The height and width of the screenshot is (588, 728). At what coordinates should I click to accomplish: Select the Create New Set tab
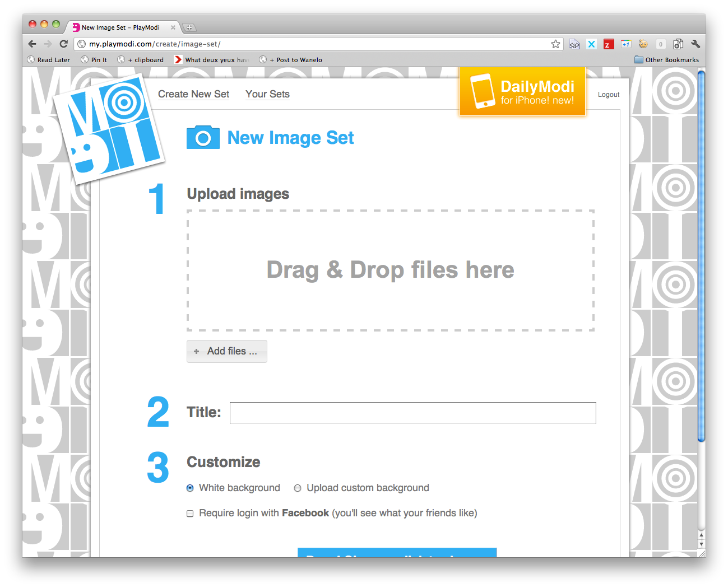(x=193, y=94)
